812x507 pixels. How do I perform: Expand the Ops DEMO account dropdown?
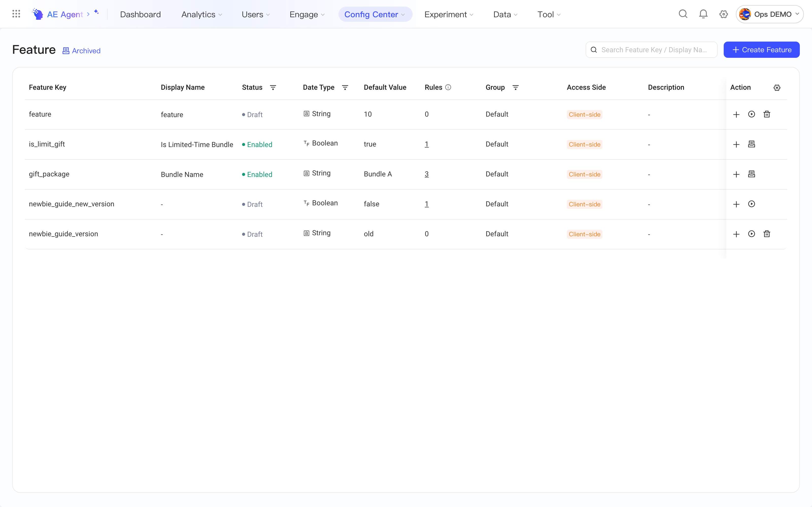[x=769, y=14]
